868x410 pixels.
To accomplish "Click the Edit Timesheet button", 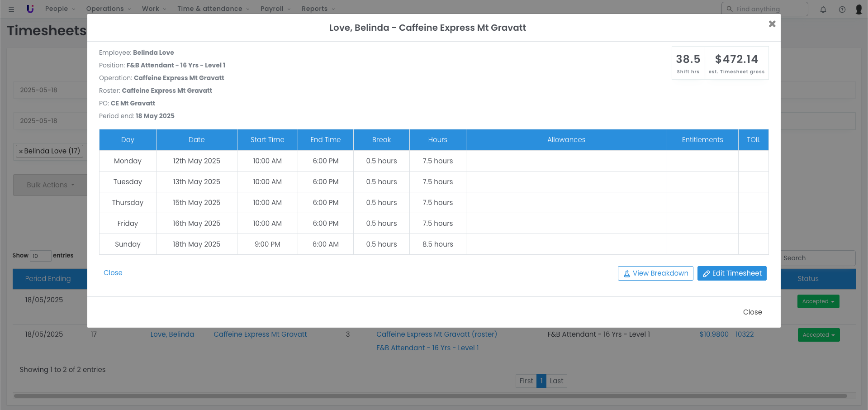I will (x=731, y=273).
